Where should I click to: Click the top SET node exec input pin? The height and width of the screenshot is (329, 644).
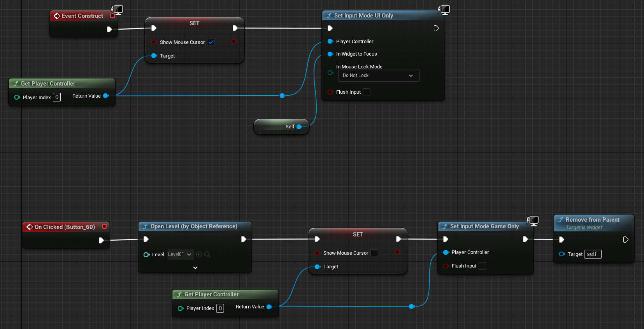[x=154, y=28]
